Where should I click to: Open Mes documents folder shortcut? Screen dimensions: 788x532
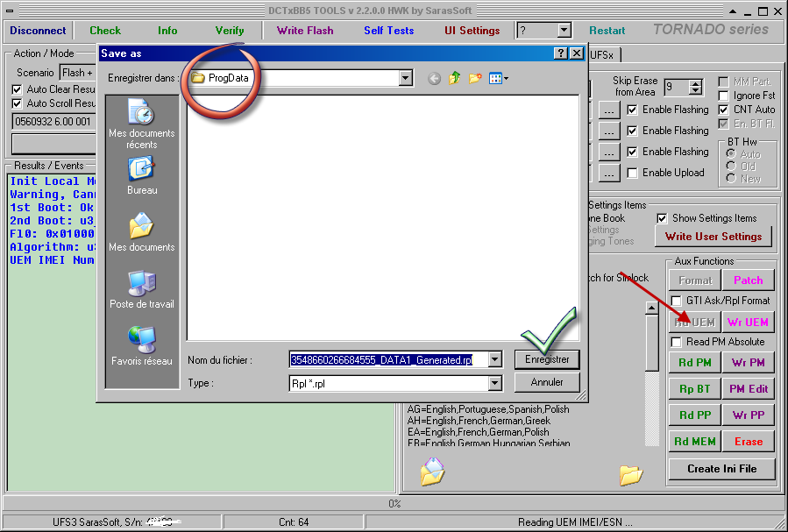coord(142,232)
